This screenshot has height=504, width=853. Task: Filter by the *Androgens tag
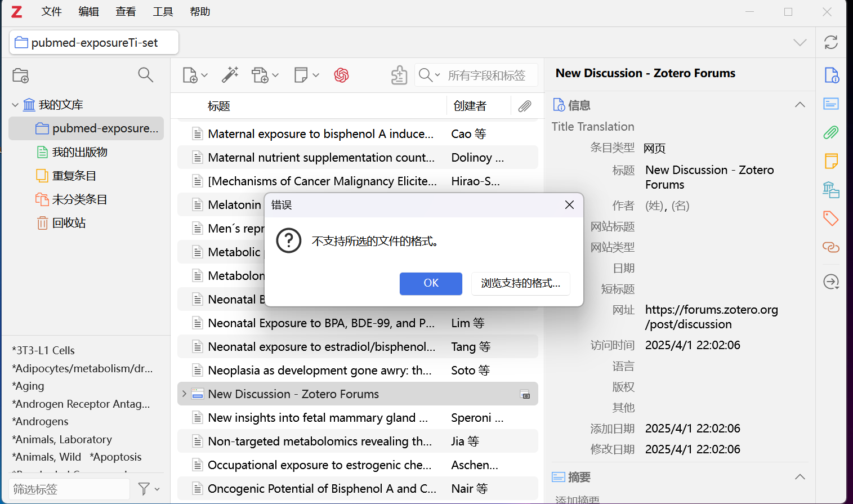pyautogui.click(x=40, y=421)
